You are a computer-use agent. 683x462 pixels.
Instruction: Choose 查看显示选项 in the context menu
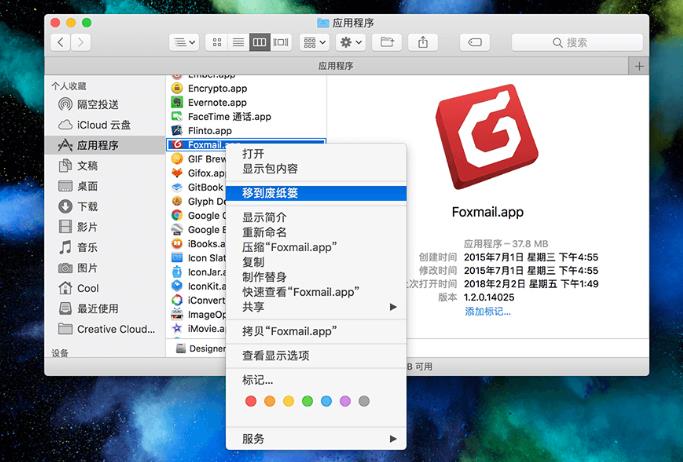316,356
